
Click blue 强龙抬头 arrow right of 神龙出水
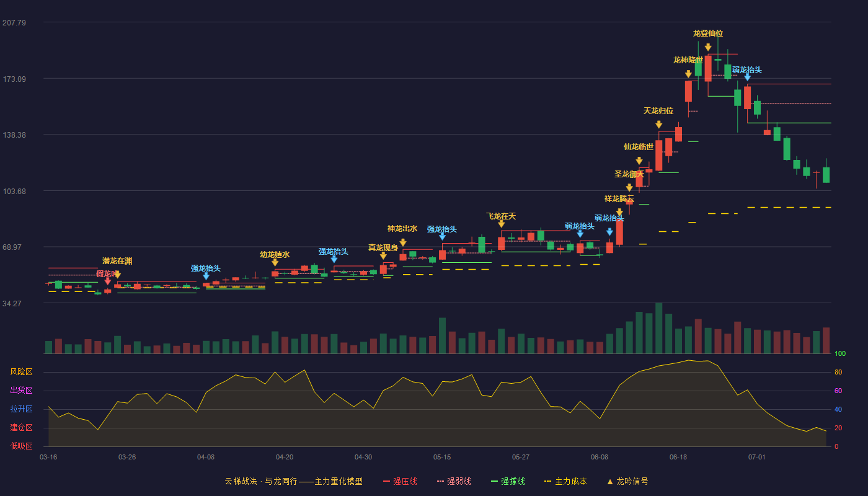pyautogui.click(x=442, y=237)
